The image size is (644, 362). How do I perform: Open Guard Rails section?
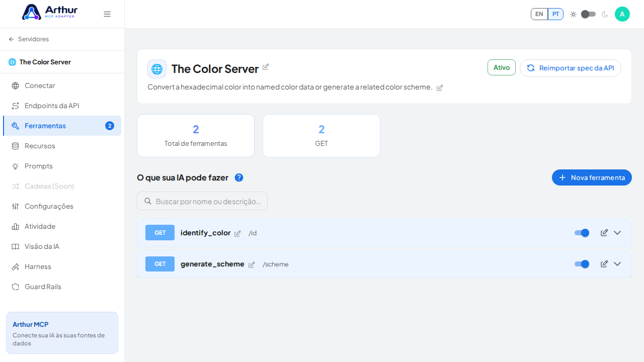click(62, 287)
